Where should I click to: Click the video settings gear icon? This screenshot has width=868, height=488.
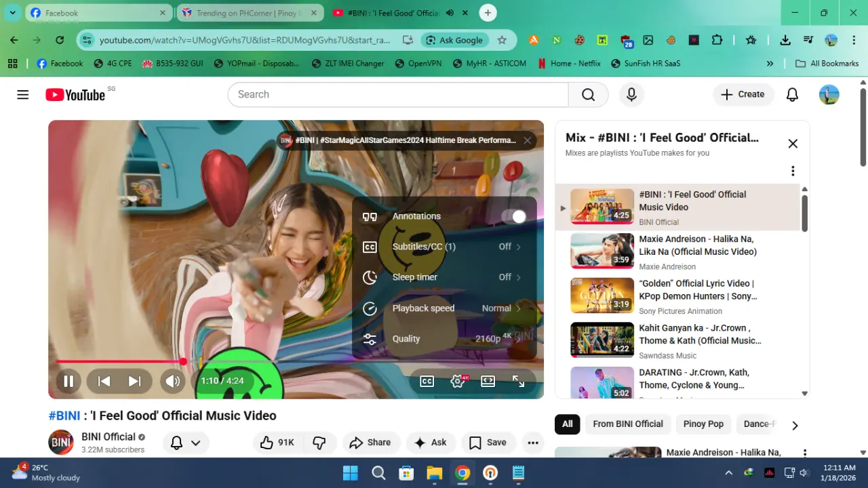coord(458,381)
